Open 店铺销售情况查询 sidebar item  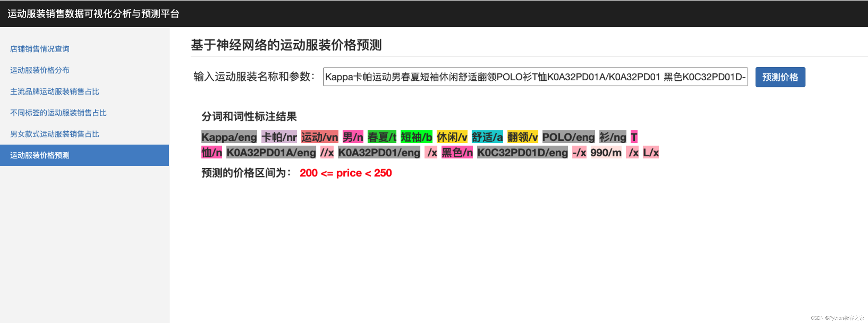pos(40,49)
